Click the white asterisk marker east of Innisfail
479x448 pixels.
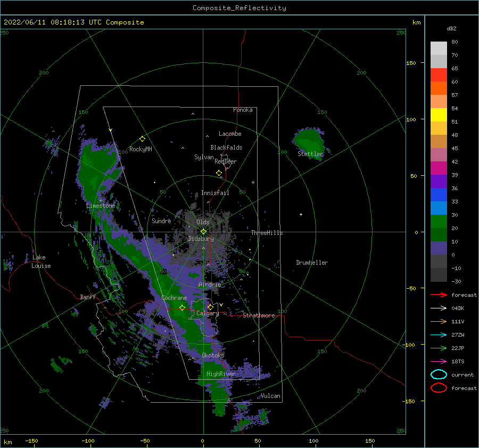[253, 183]
